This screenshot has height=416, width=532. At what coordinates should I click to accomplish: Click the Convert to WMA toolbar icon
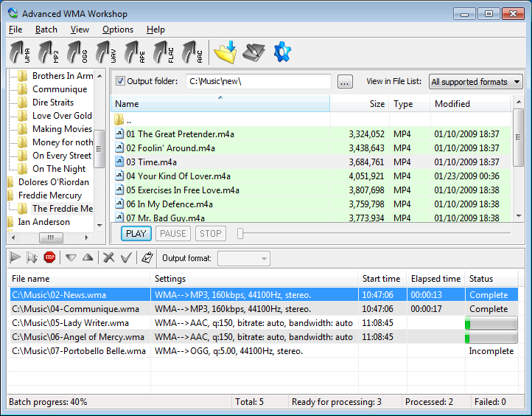[x=20, y=52]
